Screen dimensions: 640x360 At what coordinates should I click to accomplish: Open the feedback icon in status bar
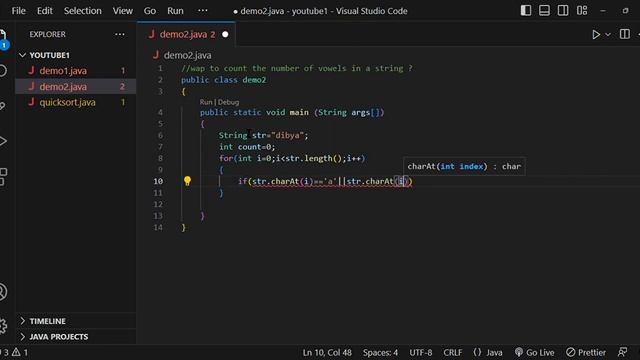tap(622, 352)
